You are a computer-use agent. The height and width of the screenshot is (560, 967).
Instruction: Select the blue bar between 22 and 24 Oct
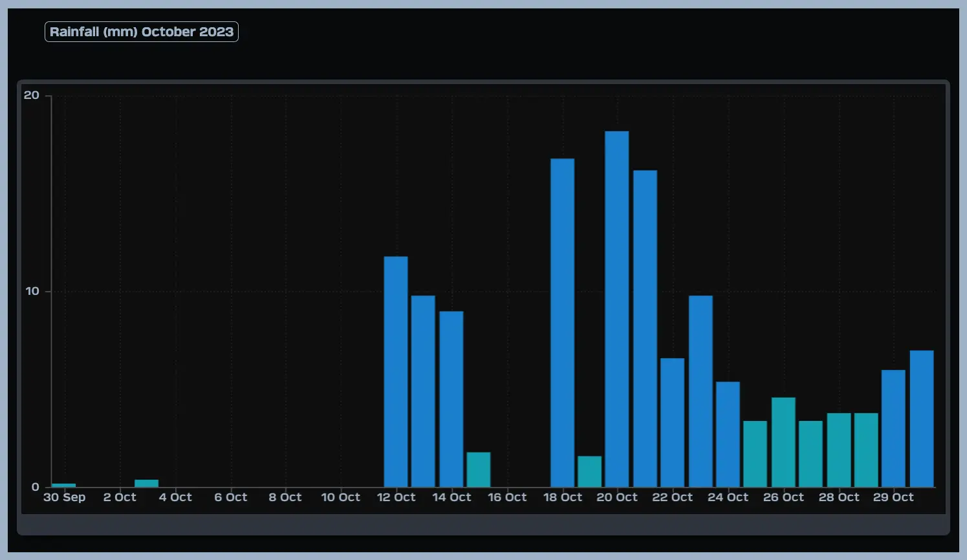(x=701, y=391)
